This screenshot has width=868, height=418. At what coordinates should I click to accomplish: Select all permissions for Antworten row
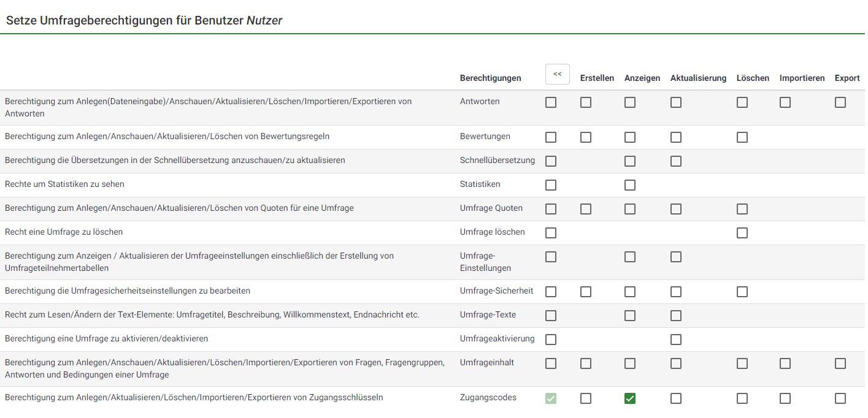(551, 102)
